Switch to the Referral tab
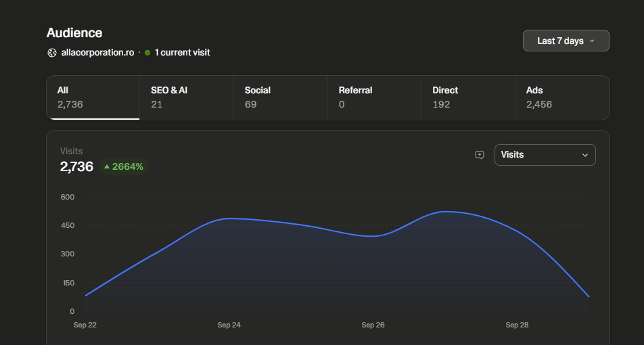This screenshot has height=345, width=644. 374,97
